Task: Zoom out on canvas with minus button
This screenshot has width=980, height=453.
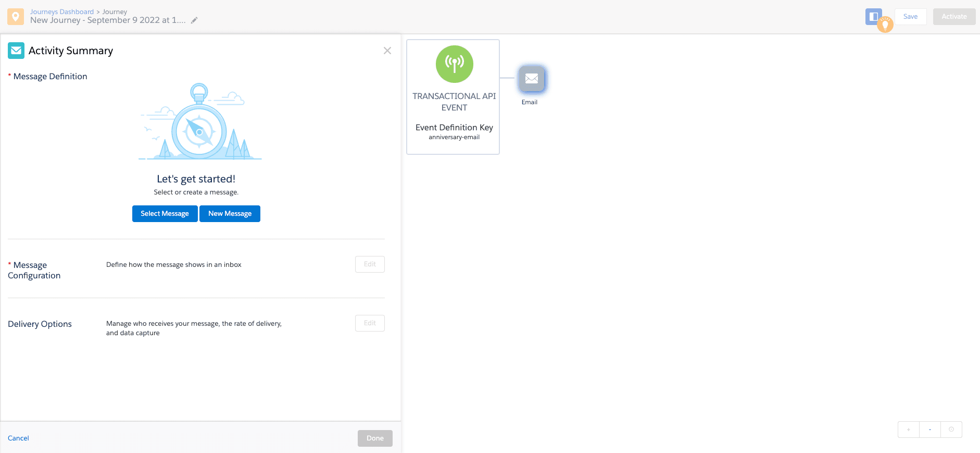Action: (929, 430)
